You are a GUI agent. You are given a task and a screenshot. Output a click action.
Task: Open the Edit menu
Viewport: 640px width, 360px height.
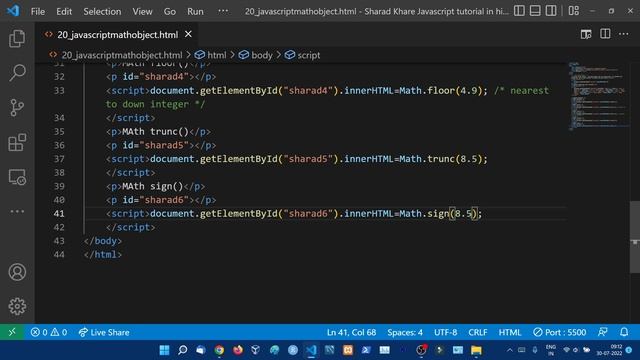(64, 11)
